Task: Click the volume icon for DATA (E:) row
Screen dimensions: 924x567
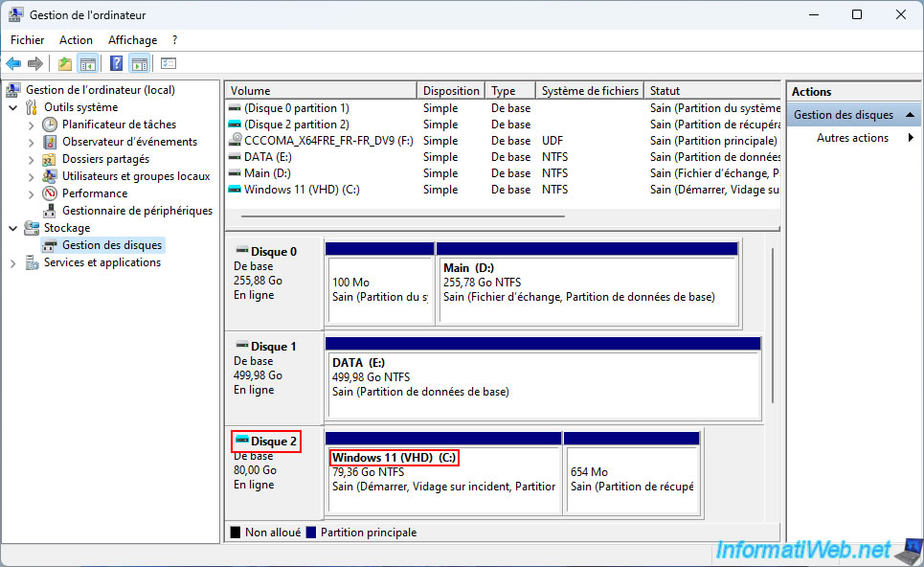Action: 235,157
